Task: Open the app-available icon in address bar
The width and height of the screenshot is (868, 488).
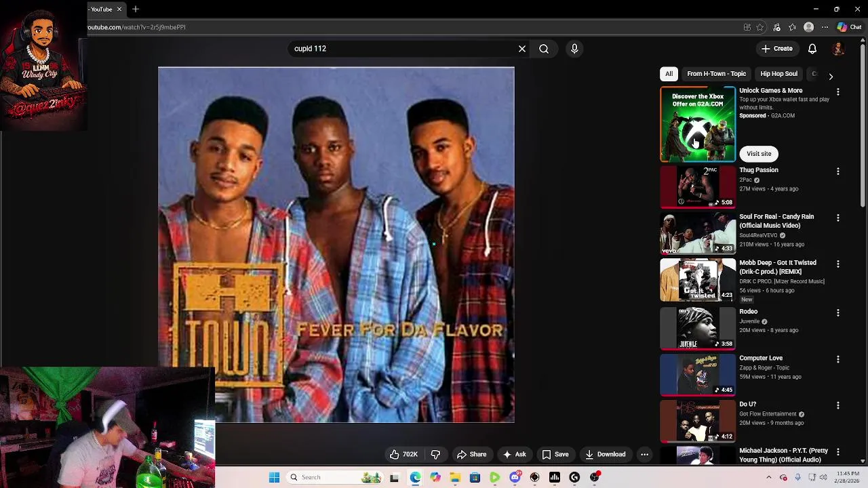Action: click(747, 27)
